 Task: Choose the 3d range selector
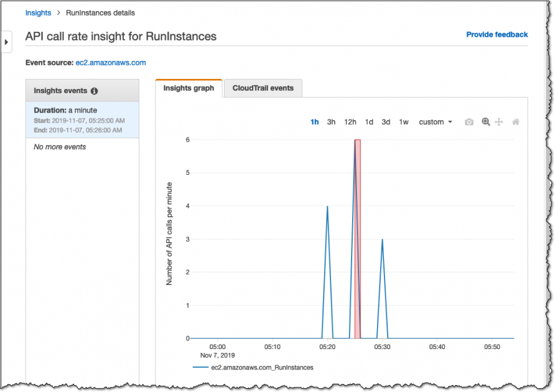click(x=386, y=122)
